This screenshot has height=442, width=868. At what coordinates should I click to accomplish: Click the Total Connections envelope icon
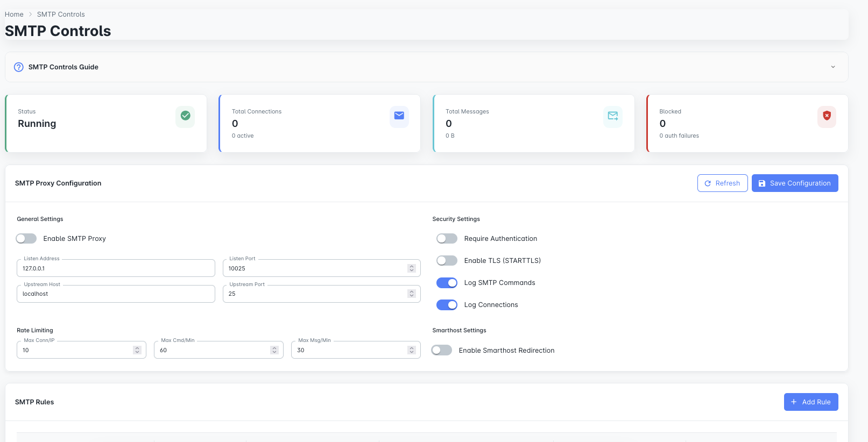pos(399,116)
